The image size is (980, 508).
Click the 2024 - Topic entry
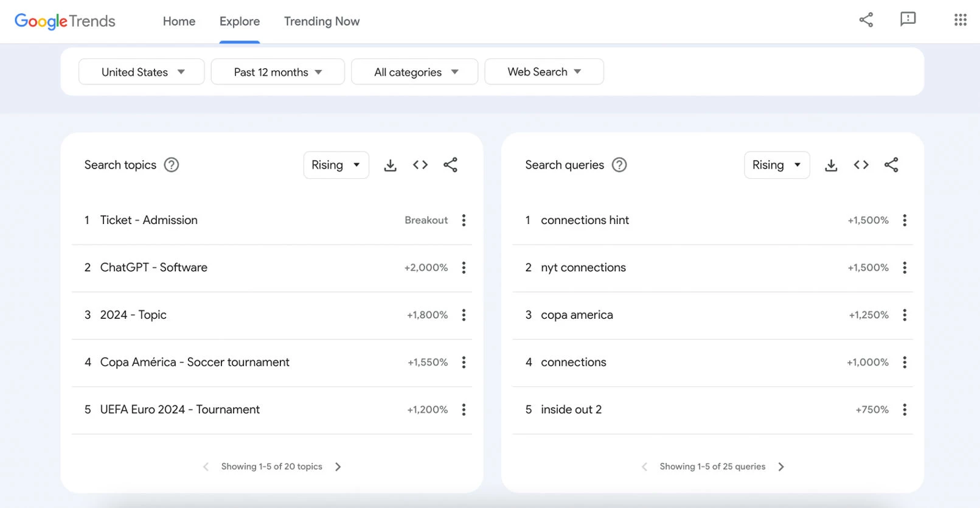tap(133, 315)
